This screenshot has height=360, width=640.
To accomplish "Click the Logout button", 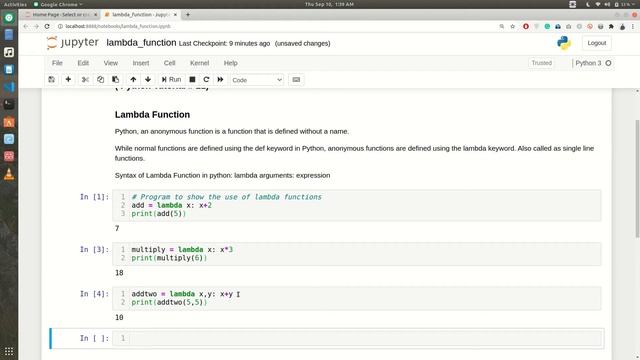I will (597, 43).
